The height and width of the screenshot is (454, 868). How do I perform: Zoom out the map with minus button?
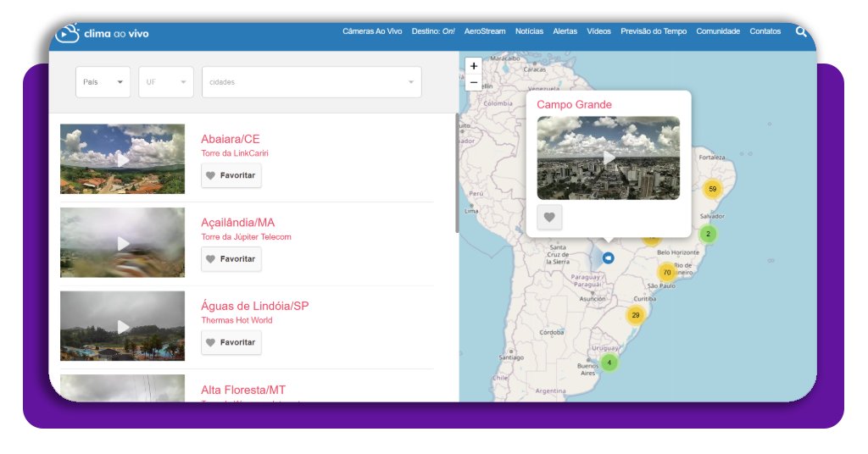pyautogui.click(x=473, y=82)
